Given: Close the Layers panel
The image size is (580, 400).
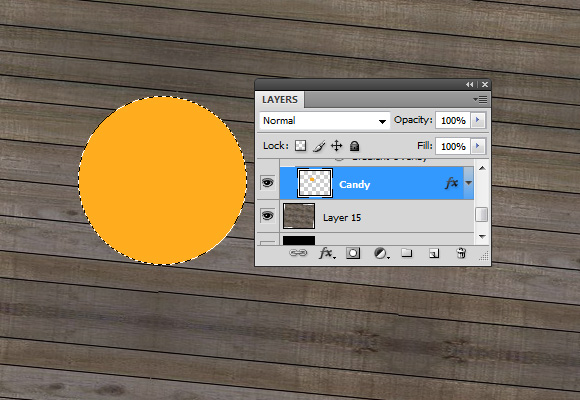Looking at the screenshot, I should [x=485, y=85].
